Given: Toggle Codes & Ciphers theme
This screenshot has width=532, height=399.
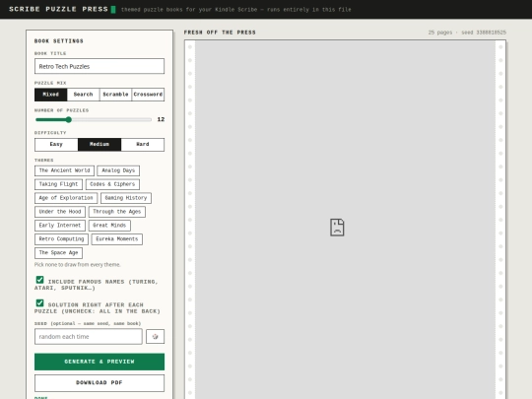Looking at the screenshot, I should pos(112,184).
